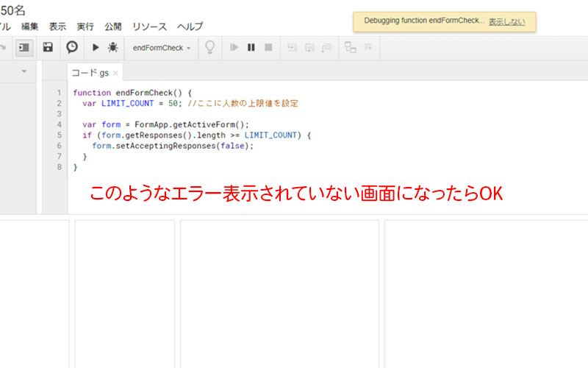
Task: Continue debugging with the resume icon
Action: click(234, 47)
